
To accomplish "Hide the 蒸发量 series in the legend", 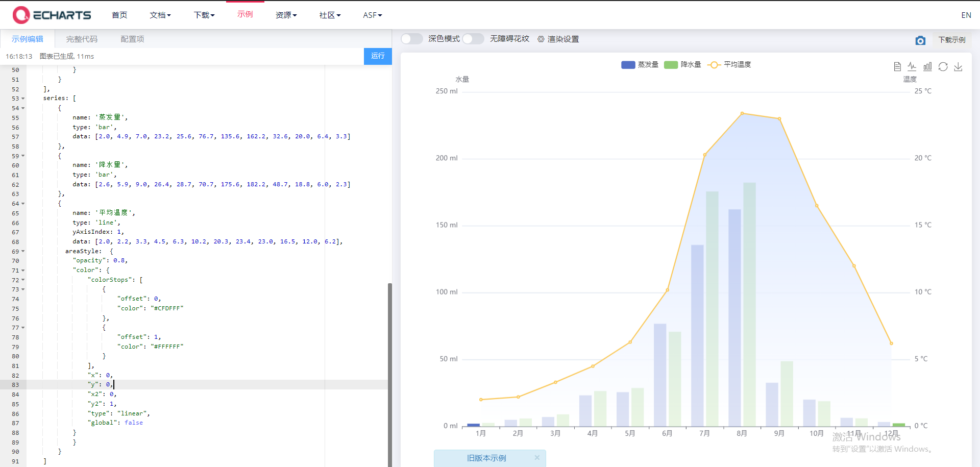I will coord(639,65).
